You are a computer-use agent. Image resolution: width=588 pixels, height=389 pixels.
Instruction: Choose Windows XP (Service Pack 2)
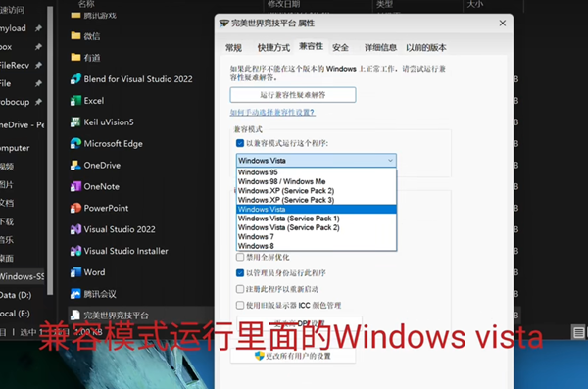317,190
